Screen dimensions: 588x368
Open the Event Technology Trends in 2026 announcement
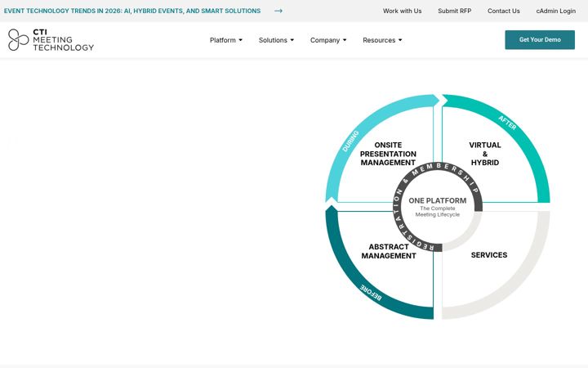click(x=132, y=11)
